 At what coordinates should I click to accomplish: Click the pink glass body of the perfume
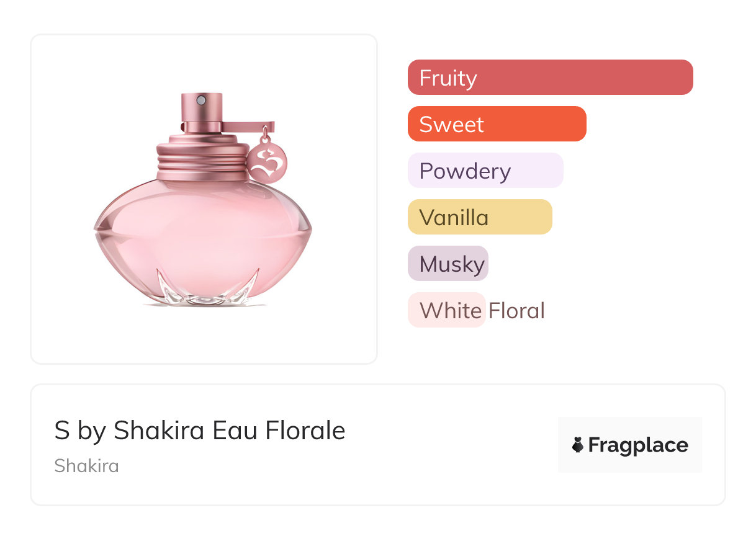click(202, 236)
